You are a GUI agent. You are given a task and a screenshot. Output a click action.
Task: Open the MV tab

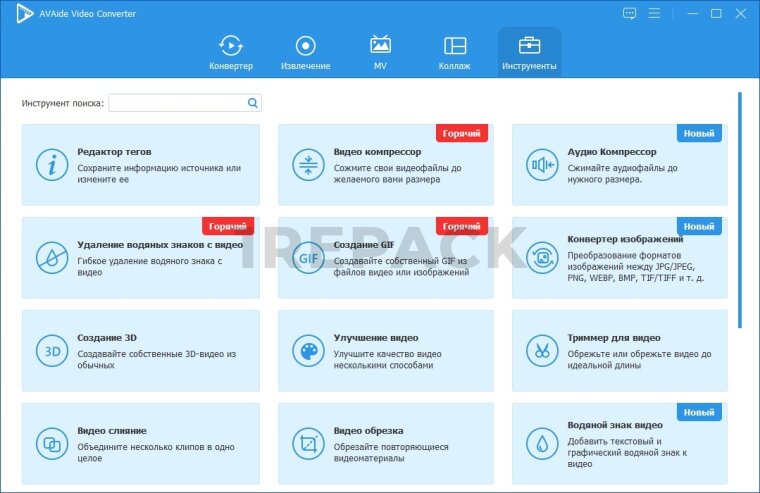point(380,52)
